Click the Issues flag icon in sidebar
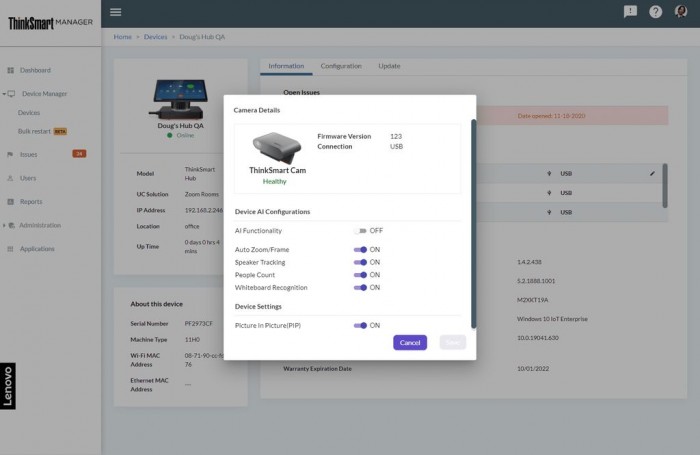Image resolution: width=700 pixels, height=455 pixels. [x=11, y=154]
